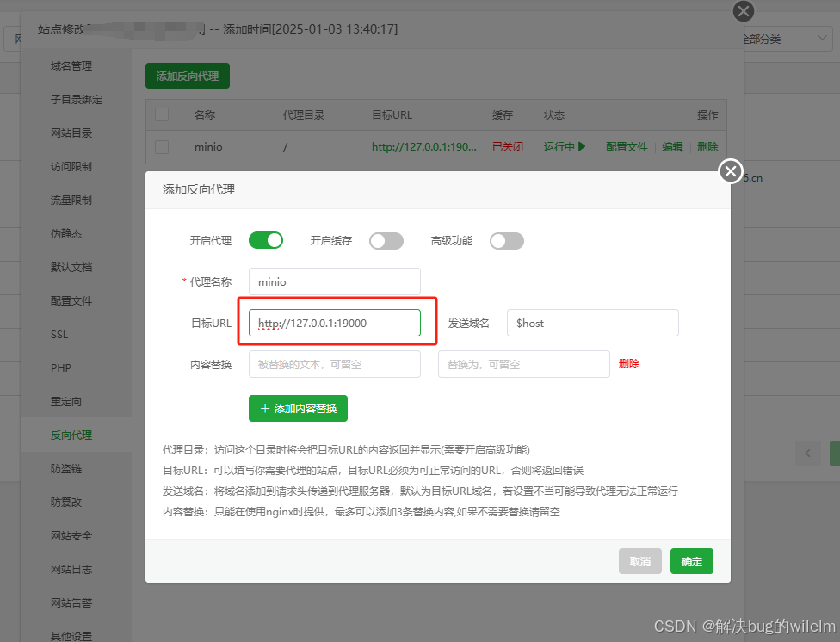Click the red 删除 link for content replacement
Screen dimensions: 840x642
point(629,364)
